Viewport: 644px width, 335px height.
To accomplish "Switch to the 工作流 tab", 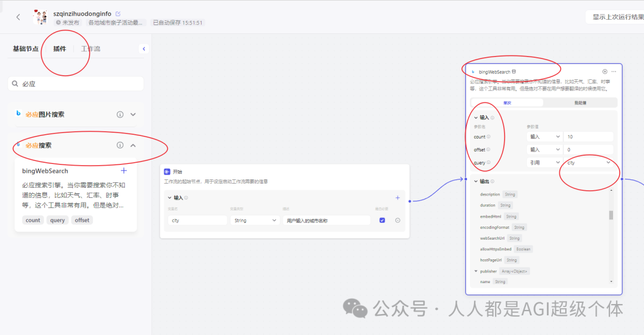I will point(91,49).
